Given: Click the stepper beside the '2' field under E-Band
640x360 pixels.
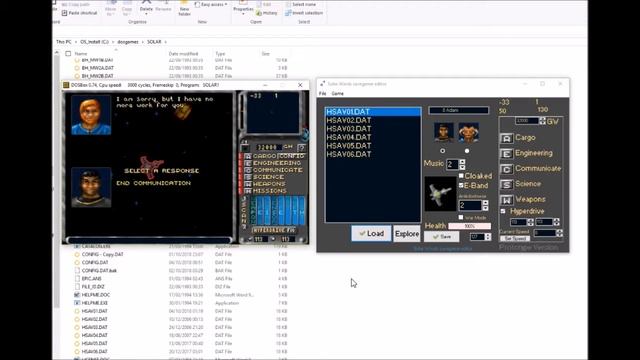Looking at the screenshot, I should (485, 205).
